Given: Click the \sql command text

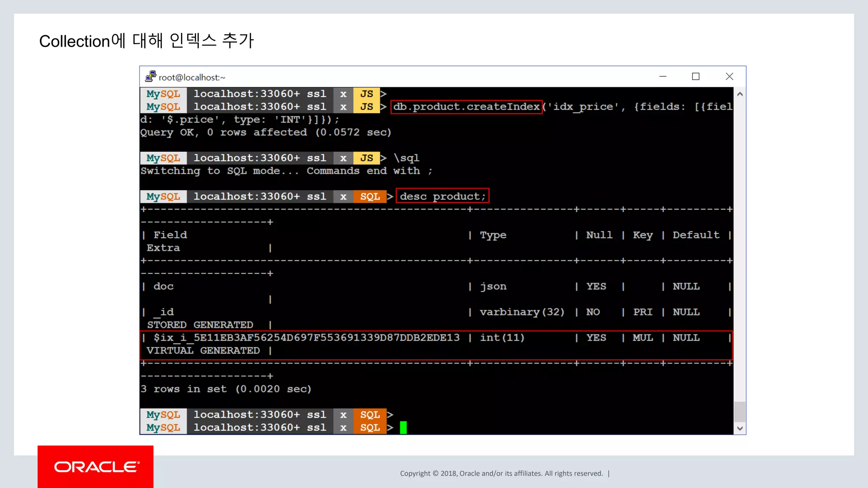Looking at the screenshot, I should pyautogui.click(x=406, y=158).
